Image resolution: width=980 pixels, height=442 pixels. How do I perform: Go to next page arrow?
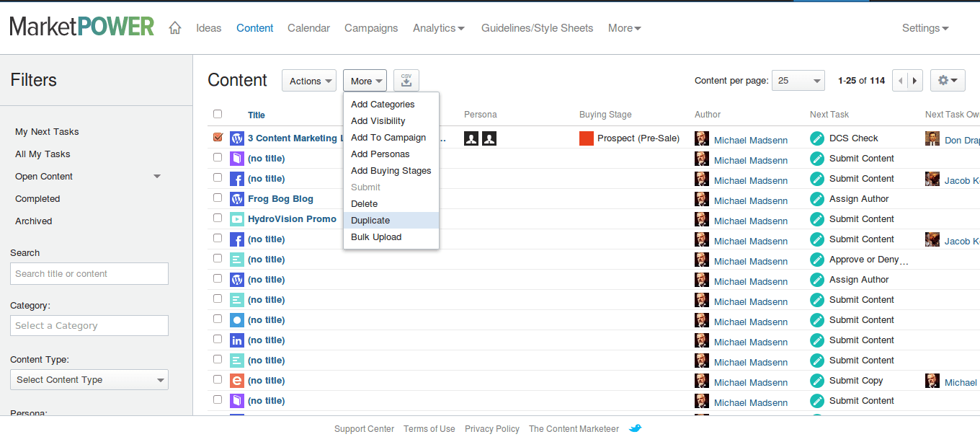pos(915,81)
